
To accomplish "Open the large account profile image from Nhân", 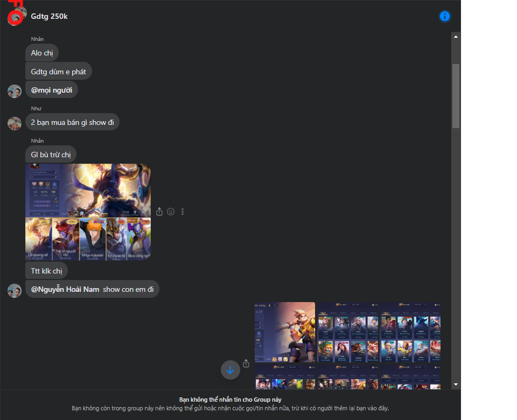I will tap(88, 190).
